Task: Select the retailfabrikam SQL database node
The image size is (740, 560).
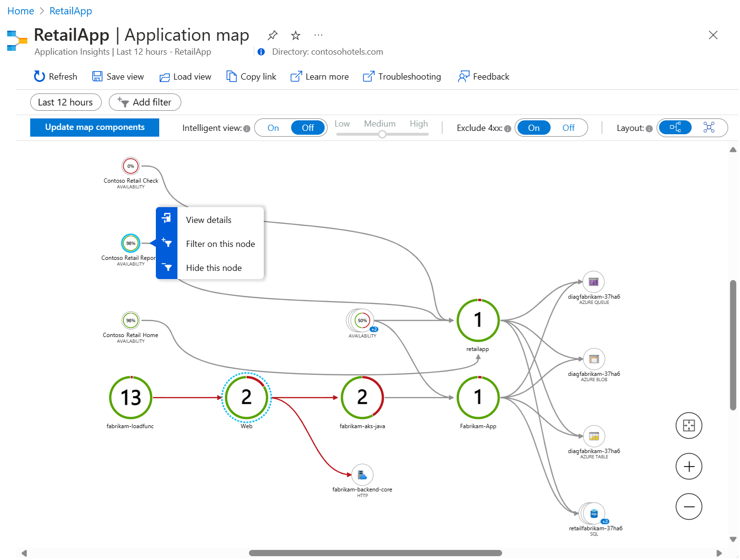Action: tap(594, 514)
